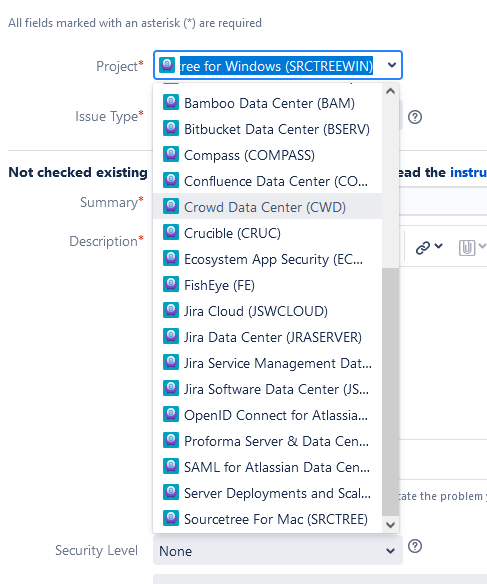Click the project list scroll down arrow
Image resolution: width=487 pixels, height=584 pixels.
pos(391,525)
